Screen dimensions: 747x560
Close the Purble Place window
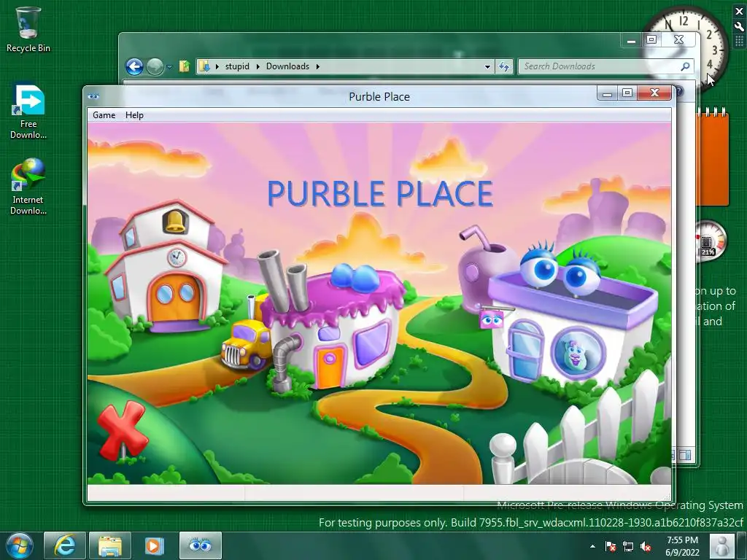pyautogui.click(x=654, y=93)
